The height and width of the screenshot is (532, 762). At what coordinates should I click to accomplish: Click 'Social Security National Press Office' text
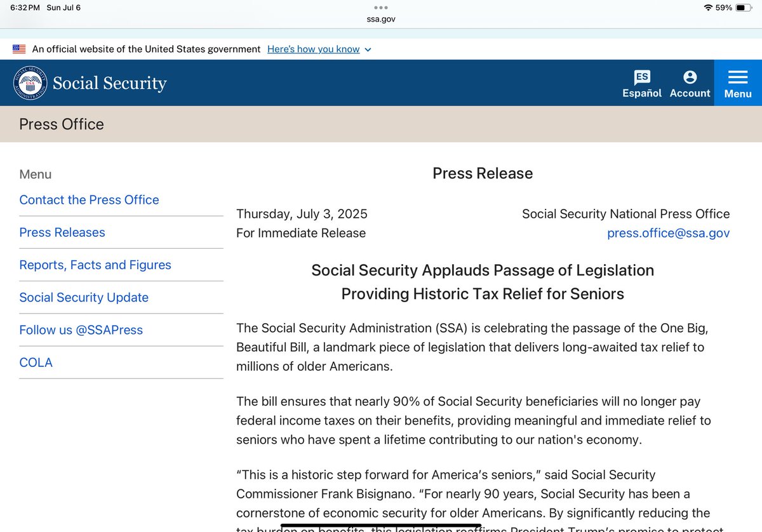626,214
